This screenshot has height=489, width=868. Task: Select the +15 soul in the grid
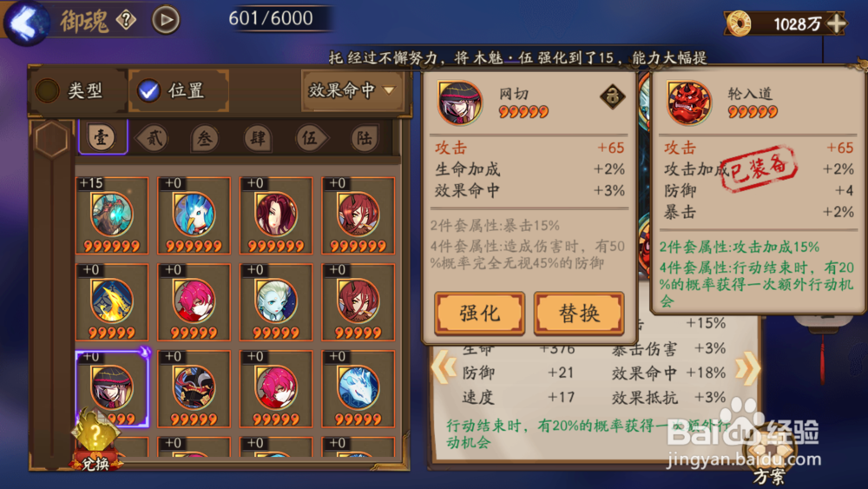(x=112, y=215)
